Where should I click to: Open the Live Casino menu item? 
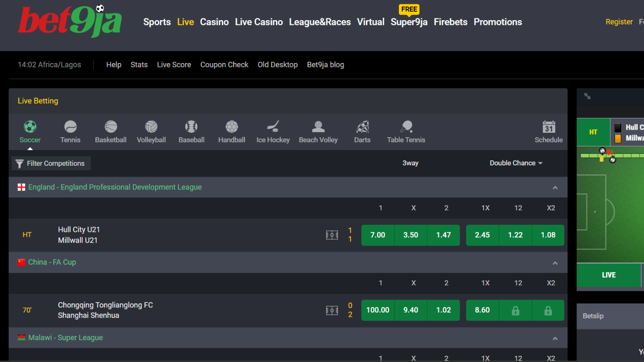pyautogui.click(x=259, y=22)
